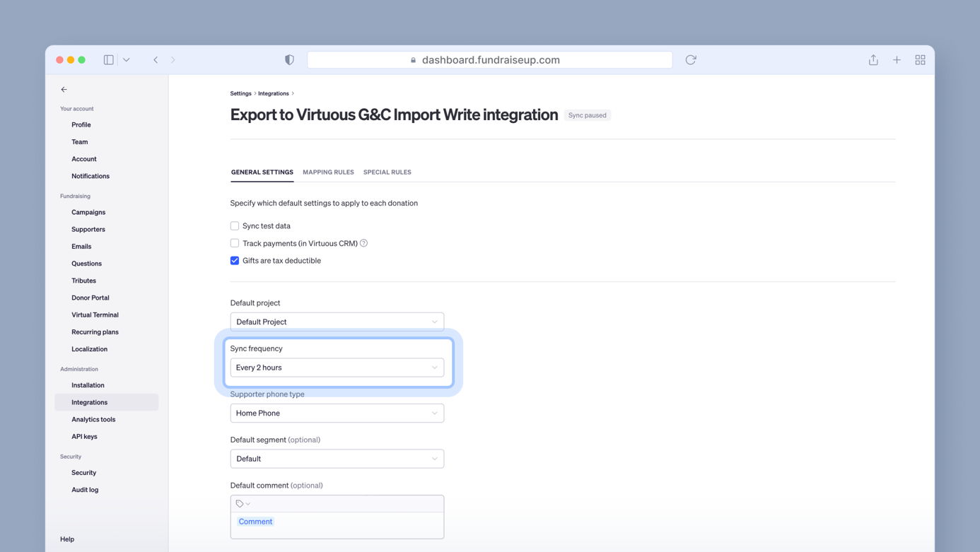980x552 pixels.
Task: Switch to the Special Rules tab
Action: (387, 172)
